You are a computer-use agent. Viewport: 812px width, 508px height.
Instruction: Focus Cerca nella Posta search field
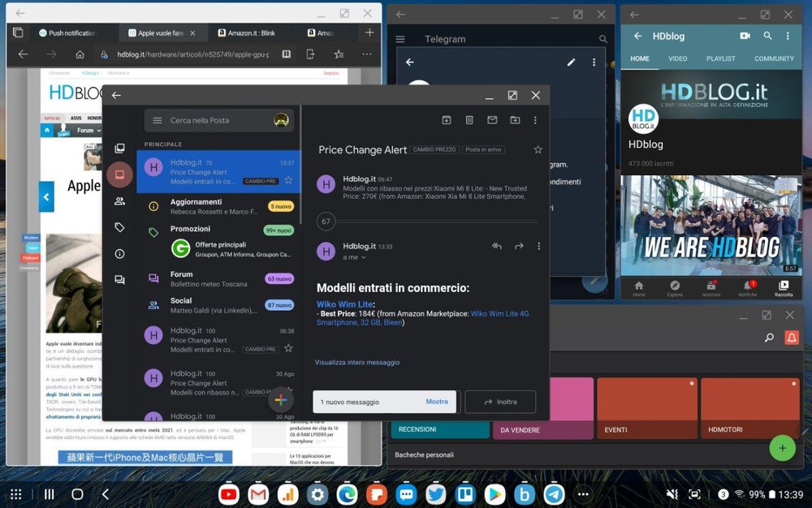(x=218, y=120)
